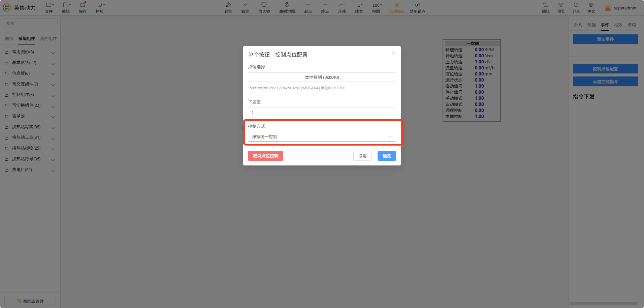Expand the 换热站符号(36) folder
Screen dimensions: 644x308
pyautogui.click(x=30, y=159)
